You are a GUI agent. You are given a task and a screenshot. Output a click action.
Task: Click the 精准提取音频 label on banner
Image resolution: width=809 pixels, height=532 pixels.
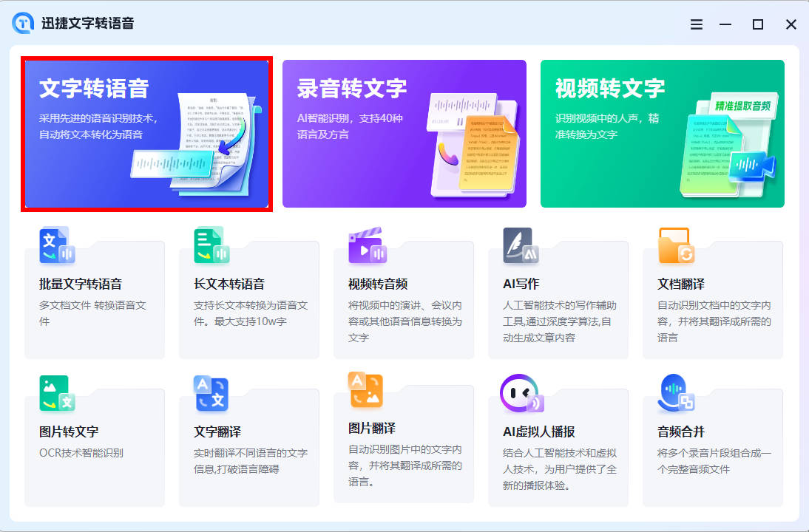(742, 106)
